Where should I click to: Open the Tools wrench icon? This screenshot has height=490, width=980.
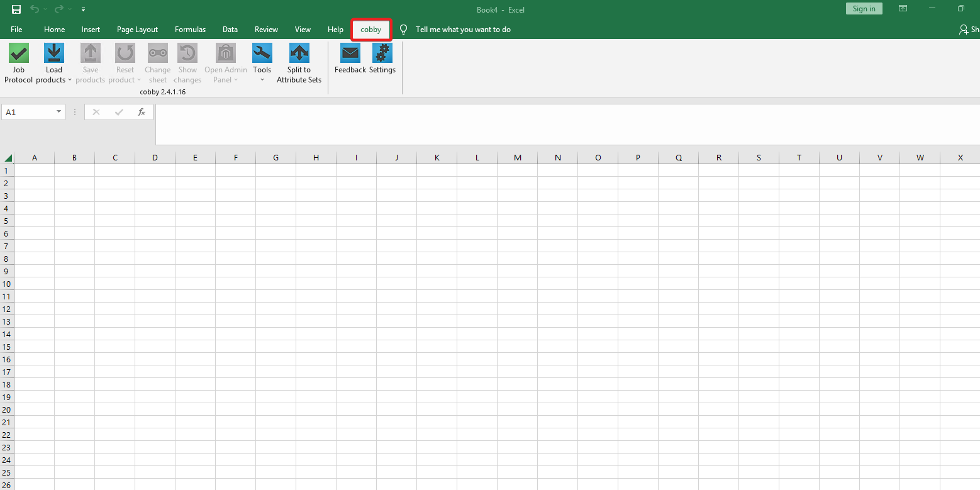(262, 53)
